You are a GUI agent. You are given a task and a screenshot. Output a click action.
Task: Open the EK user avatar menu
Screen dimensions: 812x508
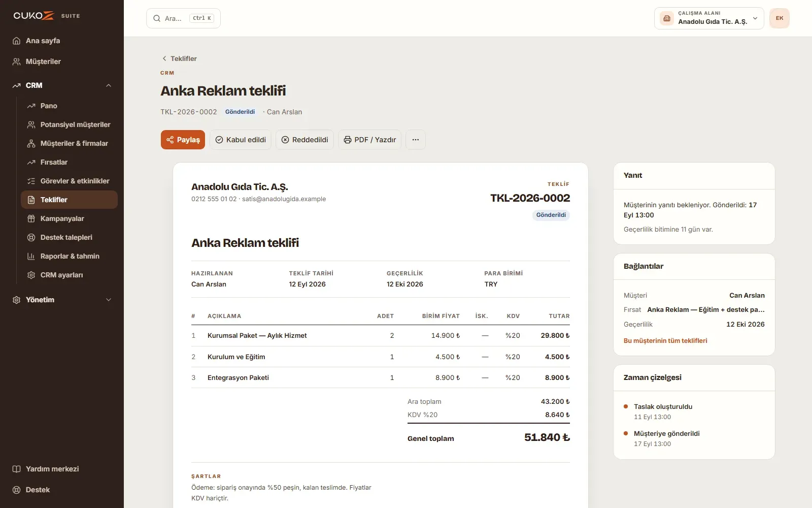tap(780, 18)
